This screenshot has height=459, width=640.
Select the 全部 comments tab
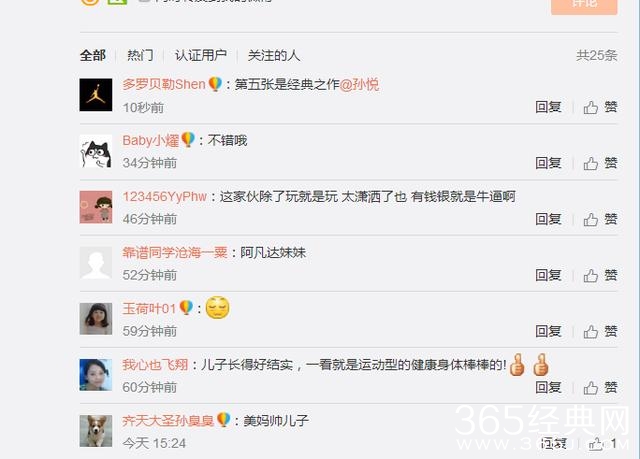[x=93, y=55]
